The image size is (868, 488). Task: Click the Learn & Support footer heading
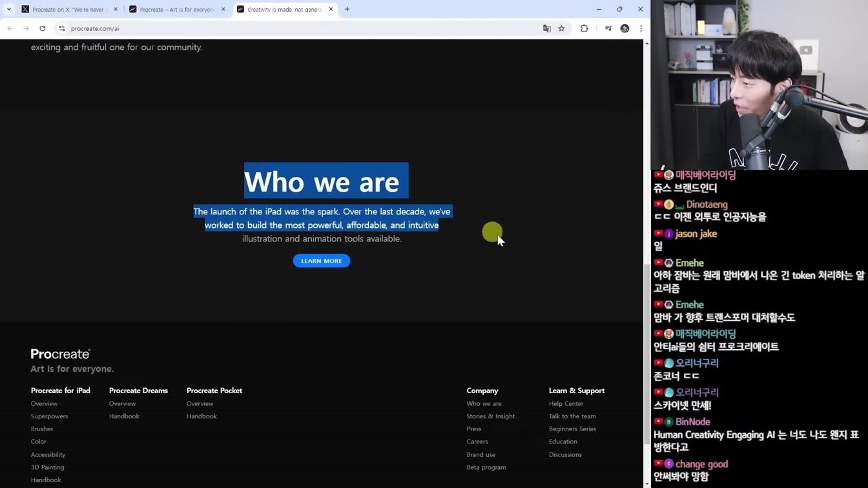[577, 391]
